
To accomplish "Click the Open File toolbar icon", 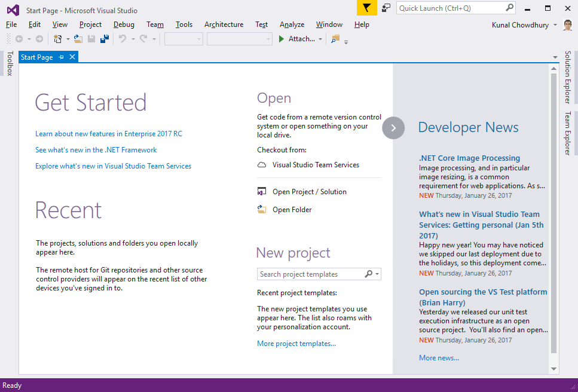I will [78, 39].
